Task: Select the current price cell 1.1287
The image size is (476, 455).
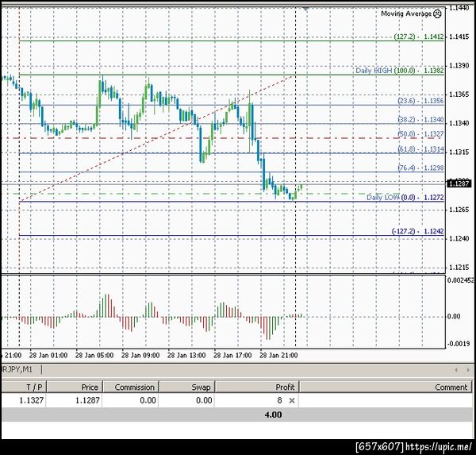Action: click(87, 400)
